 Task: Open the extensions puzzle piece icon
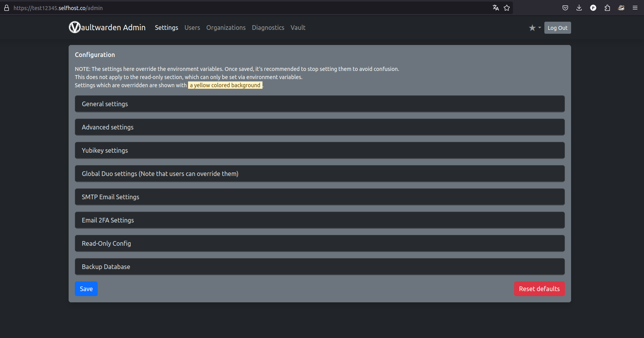pos(607,8)
